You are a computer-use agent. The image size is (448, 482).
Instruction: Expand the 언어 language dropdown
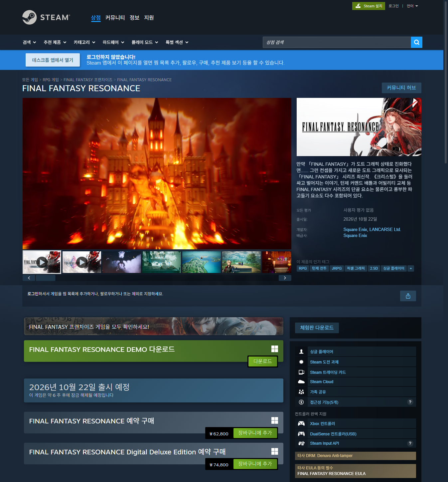tap(412, 6)
